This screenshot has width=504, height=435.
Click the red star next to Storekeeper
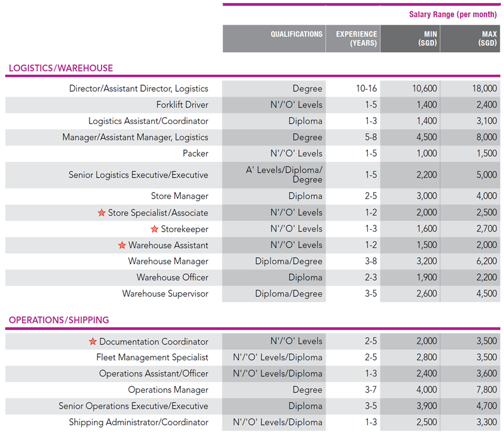pos(154,229)
